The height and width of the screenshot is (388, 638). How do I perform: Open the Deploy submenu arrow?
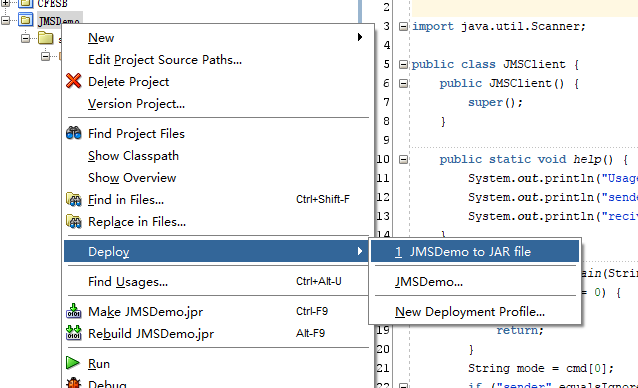click(x=360, y=251)
